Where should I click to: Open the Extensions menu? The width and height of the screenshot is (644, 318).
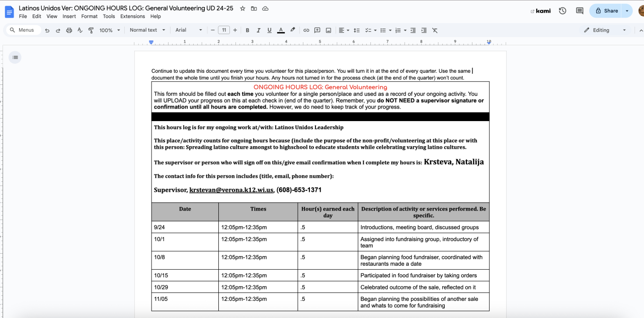tap(133, 17)
